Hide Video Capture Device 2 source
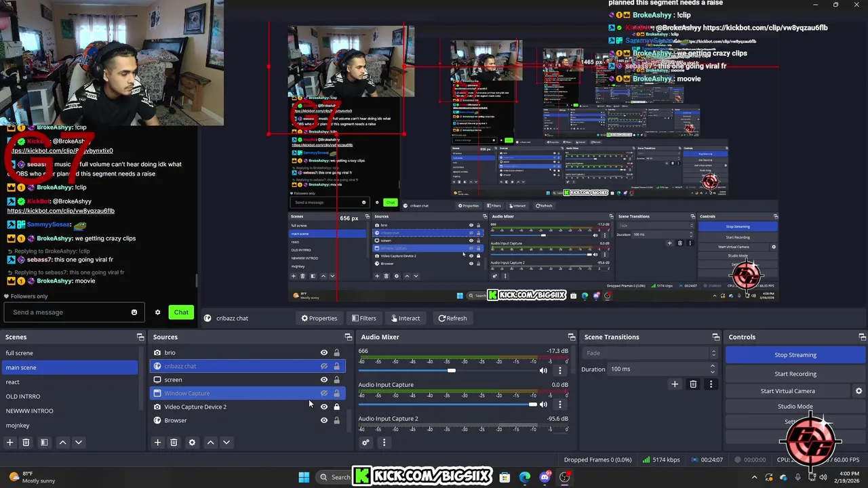 (324, 407)
